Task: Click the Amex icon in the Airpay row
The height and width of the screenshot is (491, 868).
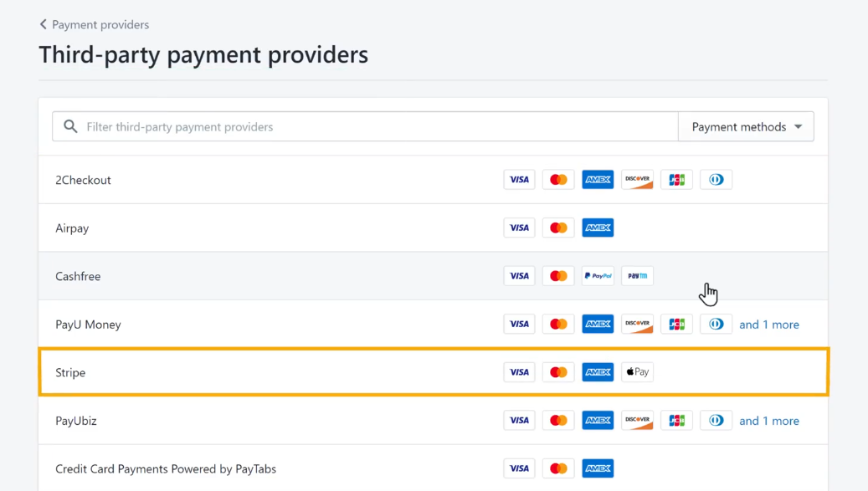Action: 598,228
